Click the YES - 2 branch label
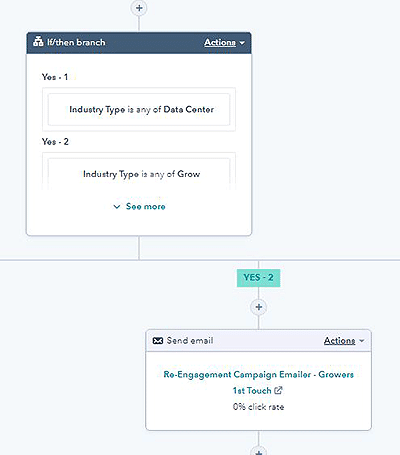Screen dimensions: 400x455 click(x=258, y=278)
